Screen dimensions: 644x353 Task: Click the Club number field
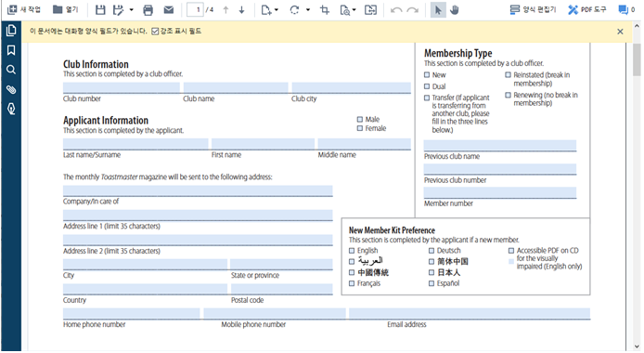(x=122, y=87)
